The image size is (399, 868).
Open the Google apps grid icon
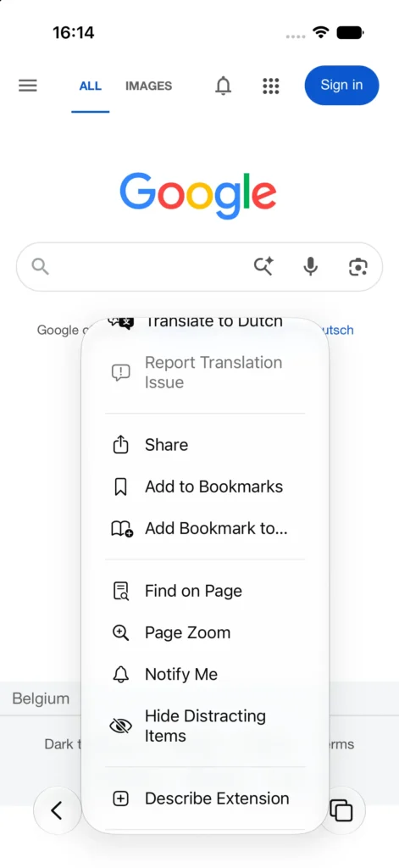[x=270, y=86]
